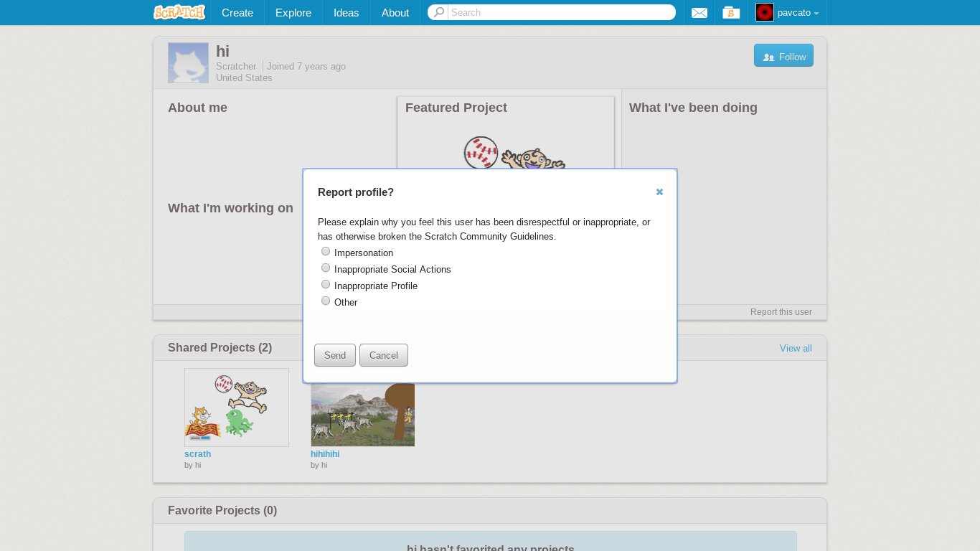
Task: Select the Impersonation radio option
Action: (326, 252)
